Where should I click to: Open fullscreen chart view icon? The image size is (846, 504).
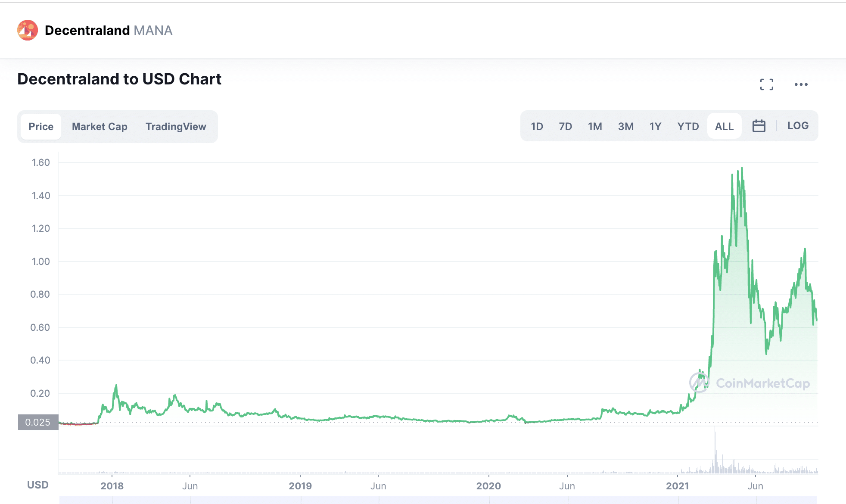pyautogui.click(x=767, y=84)
